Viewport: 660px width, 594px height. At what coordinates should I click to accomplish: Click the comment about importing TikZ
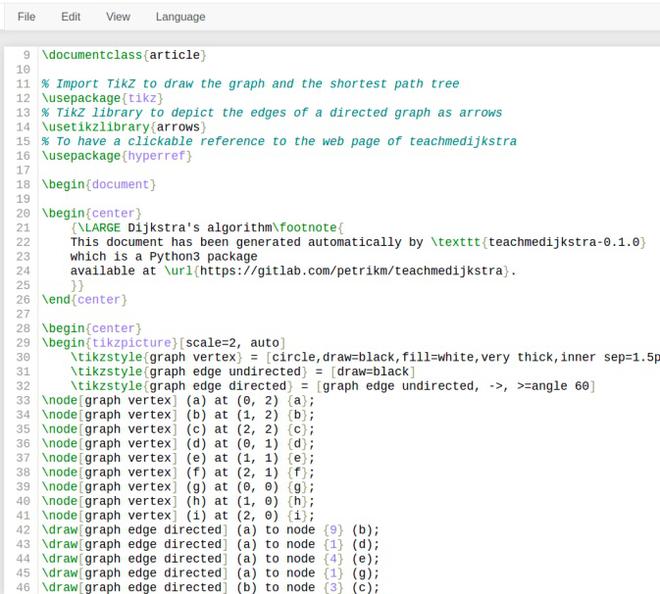pyautogui.click(x=250, y=84)
